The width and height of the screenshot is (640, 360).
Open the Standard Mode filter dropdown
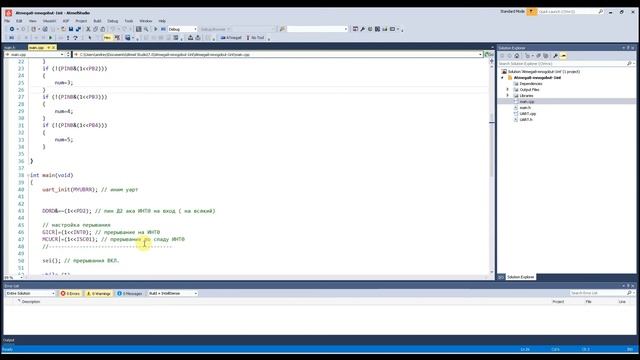531,12
